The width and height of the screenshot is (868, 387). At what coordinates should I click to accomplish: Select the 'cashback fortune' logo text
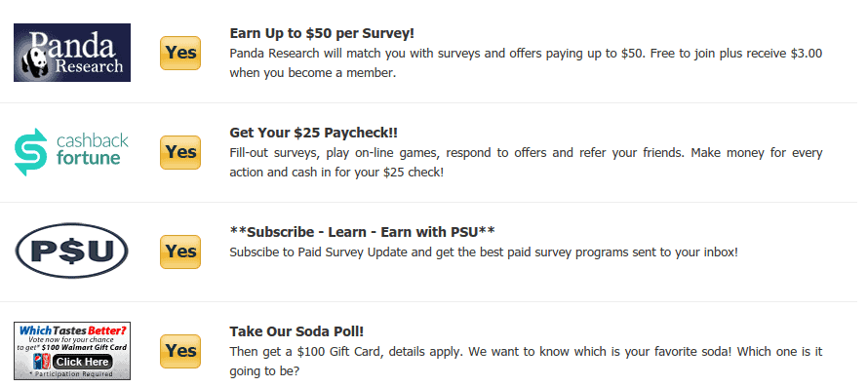(x=92, y=149)
